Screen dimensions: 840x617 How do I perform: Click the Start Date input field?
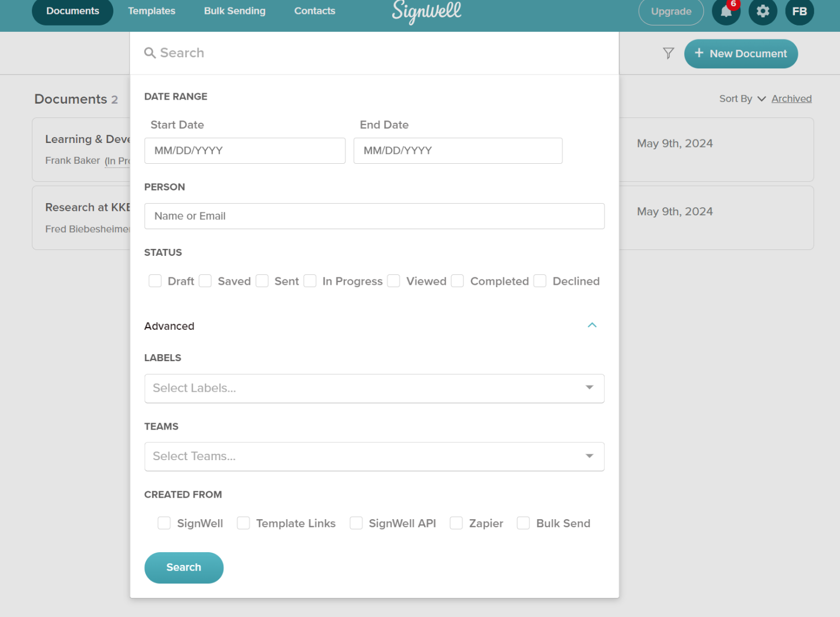click(245, 150)
